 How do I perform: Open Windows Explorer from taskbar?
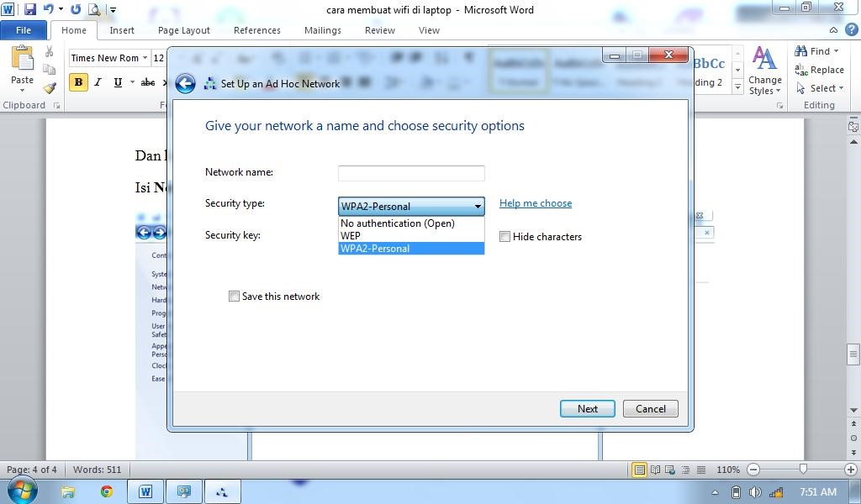[67, 491]
